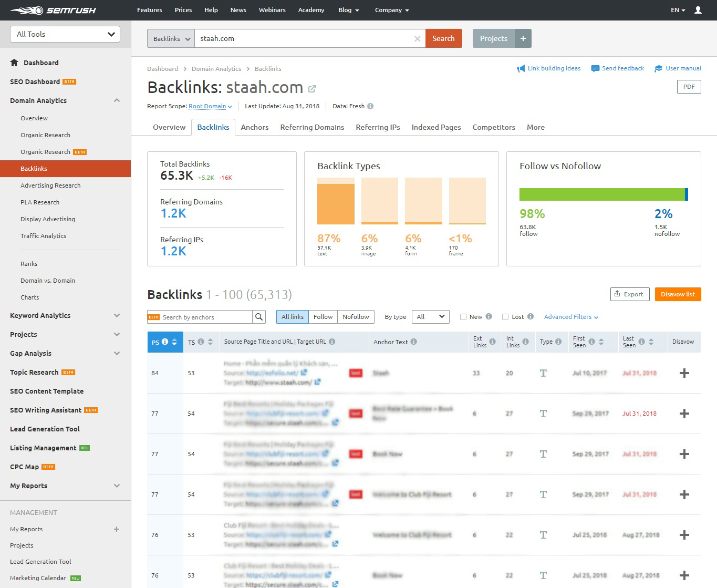Viewport: 717px width, 588px height.
Task: Open the Blog menu
Action: pos(349,10)
